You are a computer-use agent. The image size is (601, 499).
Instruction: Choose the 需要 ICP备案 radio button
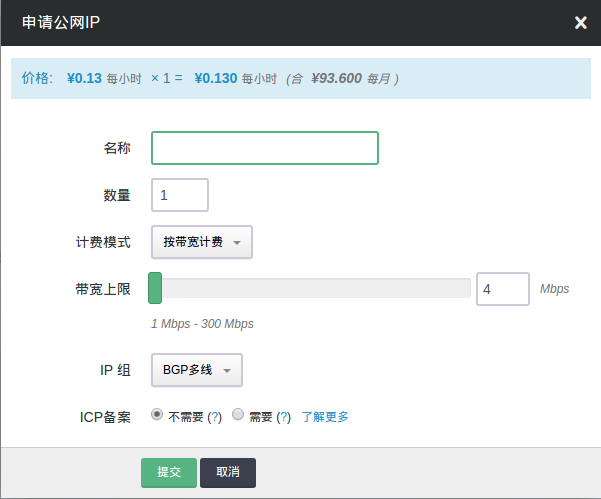pyautogui.click(x=238, y=415)
